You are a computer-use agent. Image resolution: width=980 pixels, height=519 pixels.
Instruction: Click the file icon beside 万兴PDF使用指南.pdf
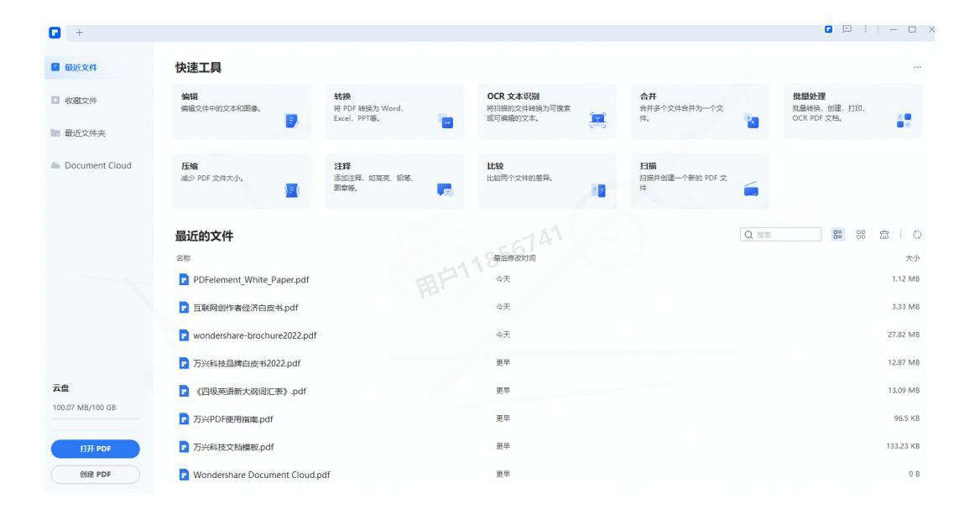click(184, 419)
